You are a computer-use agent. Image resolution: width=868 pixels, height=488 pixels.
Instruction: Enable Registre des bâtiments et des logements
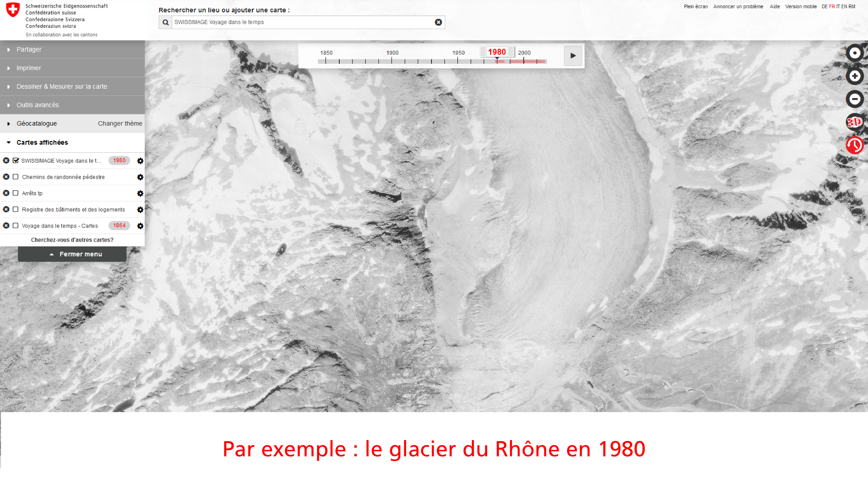[15, 210]
